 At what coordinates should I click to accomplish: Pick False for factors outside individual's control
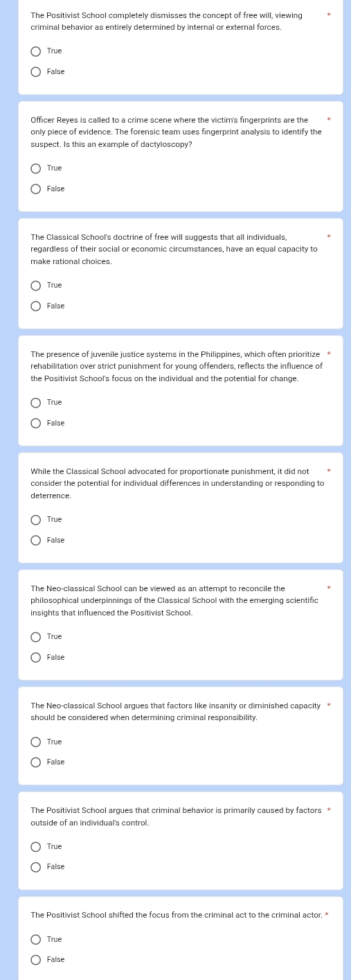pos(36,867)
